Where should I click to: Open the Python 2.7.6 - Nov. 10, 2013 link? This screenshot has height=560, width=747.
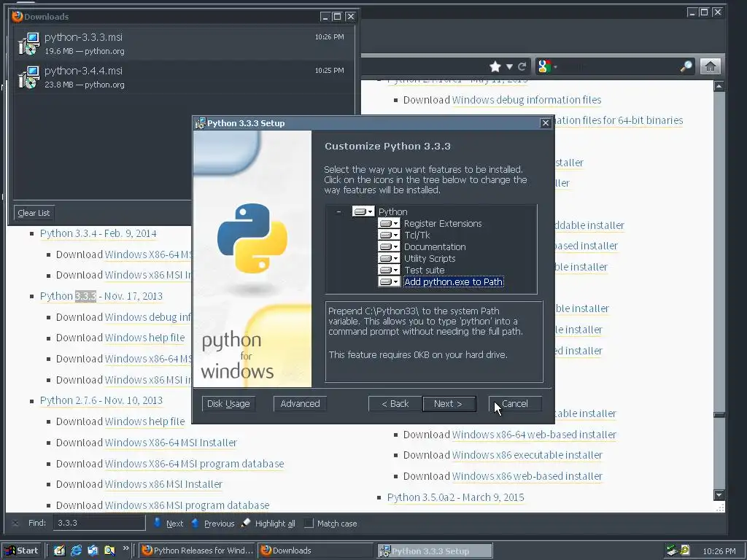point(101,400)
